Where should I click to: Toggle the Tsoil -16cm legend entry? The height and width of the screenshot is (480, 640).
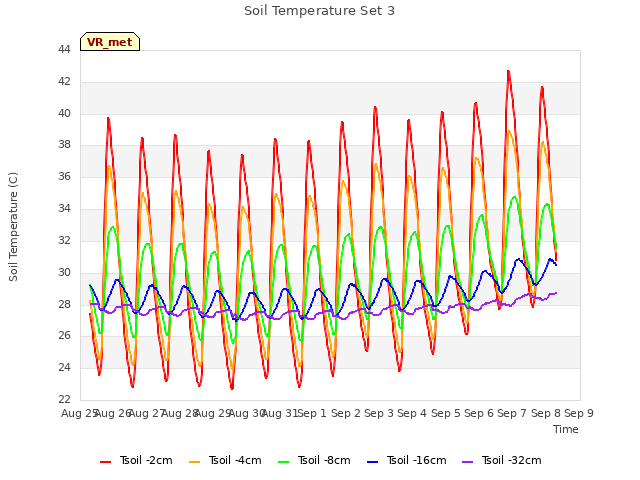pyautogui.click(x=407, y=460)
